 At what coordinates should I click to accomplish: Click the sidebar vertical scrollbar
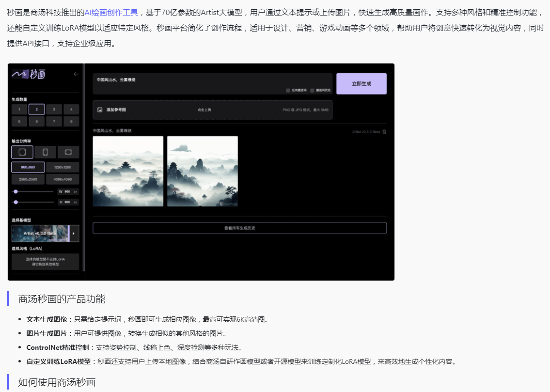pos(84,167)
